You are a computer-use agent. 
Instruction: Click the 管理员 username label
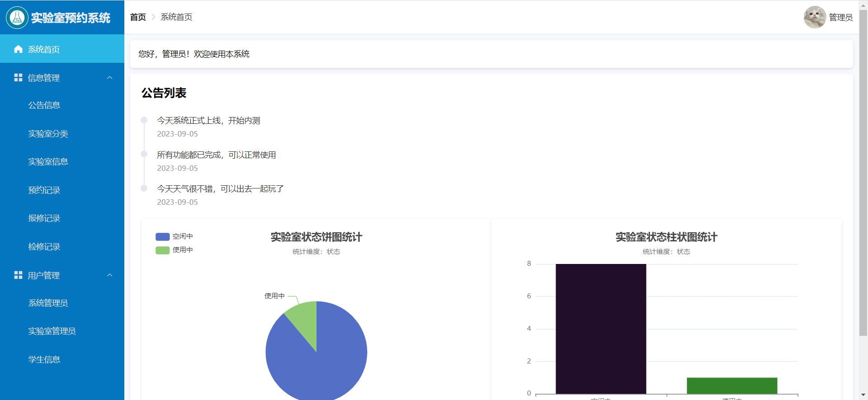click(841, 18)
